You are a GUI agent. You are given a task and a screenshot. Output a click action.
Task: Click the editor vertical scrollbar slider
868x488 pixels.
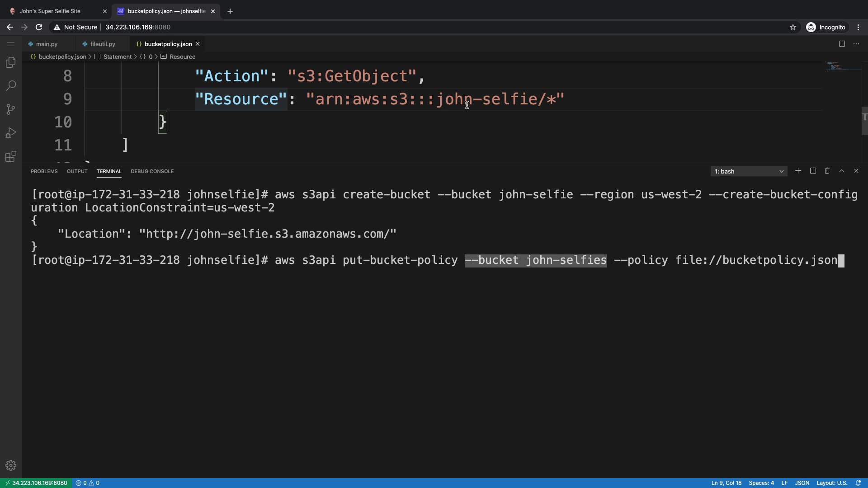tap(864, 120)
